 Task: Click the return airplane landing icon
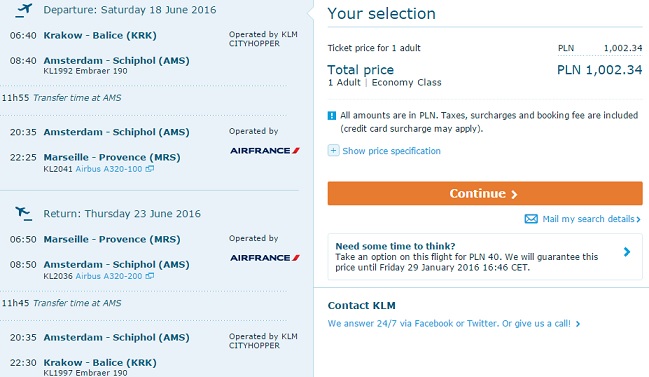tap(23, 213)
